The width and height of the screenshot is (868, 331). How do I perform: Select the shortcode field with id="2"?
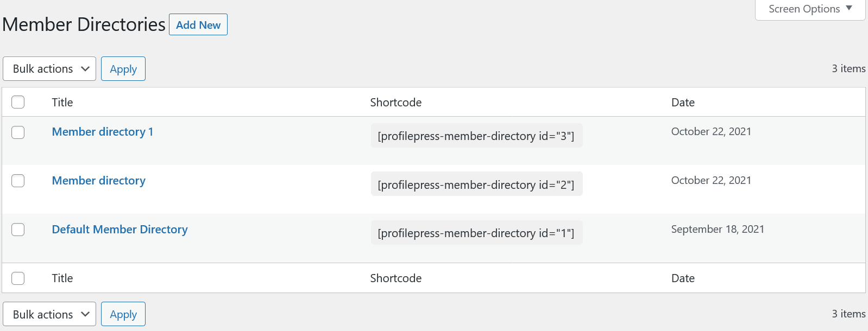(476, 184)
